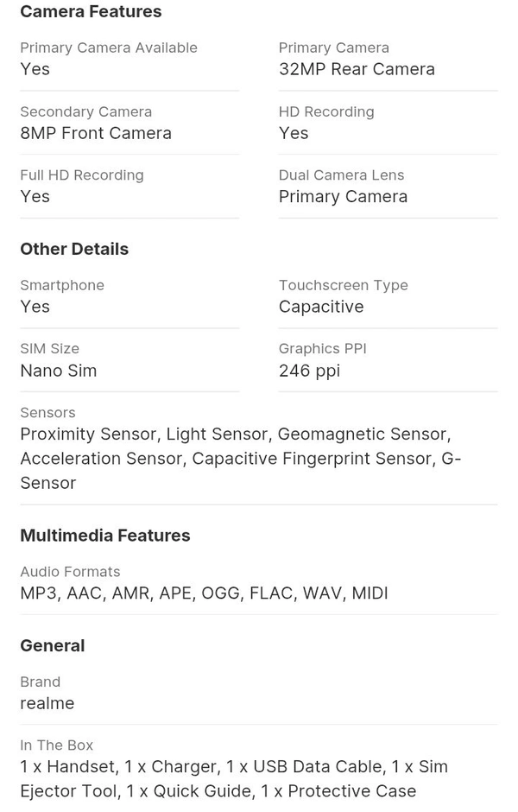The width and height of the screenshot is (518, 812).
Task: Click the 8MP Front Camera value
Action: [96, 133]
